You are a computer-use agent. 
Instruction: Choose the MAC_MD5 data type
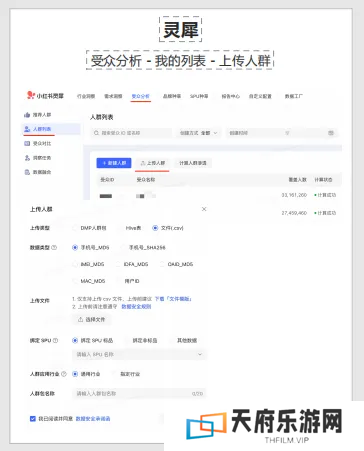pos(75,281)
